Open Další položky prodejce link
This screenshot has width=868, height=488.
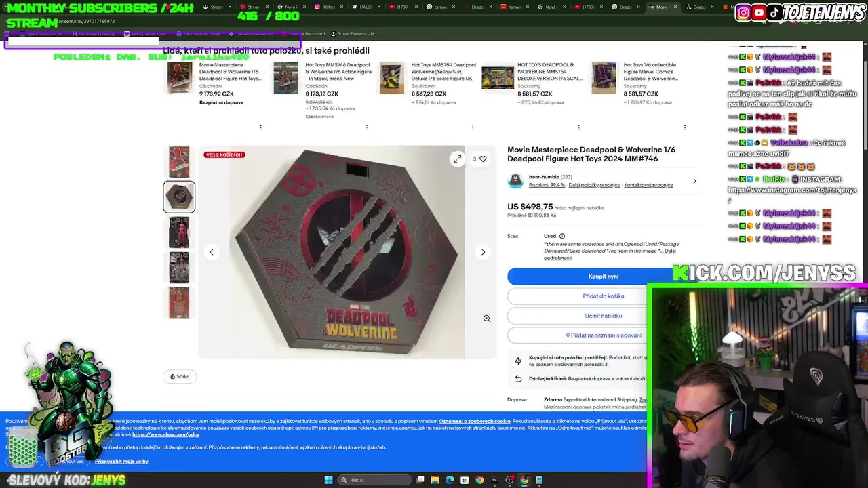click(594, 185)
